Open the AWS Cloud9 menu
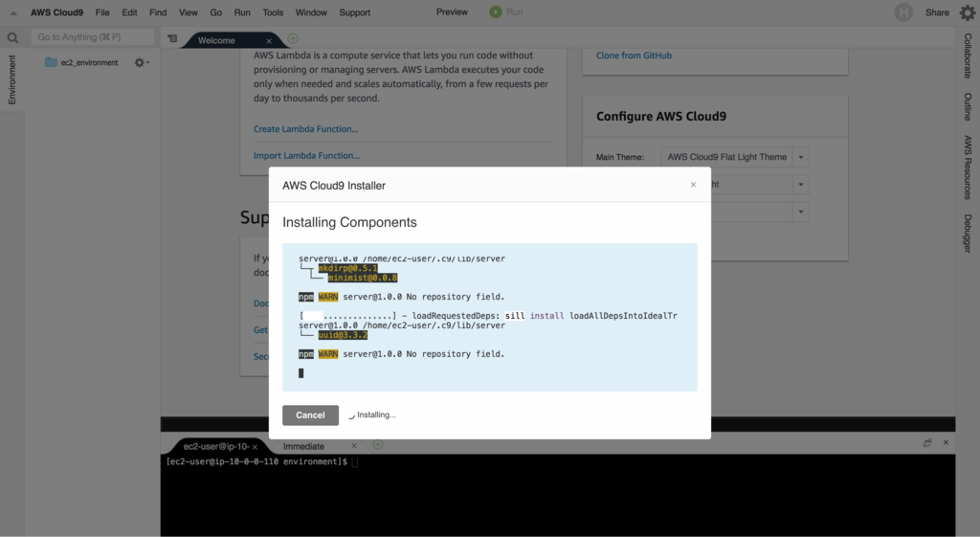Image resolution: width=980 pixels, height=537 pixels. [x=56, y=12]
